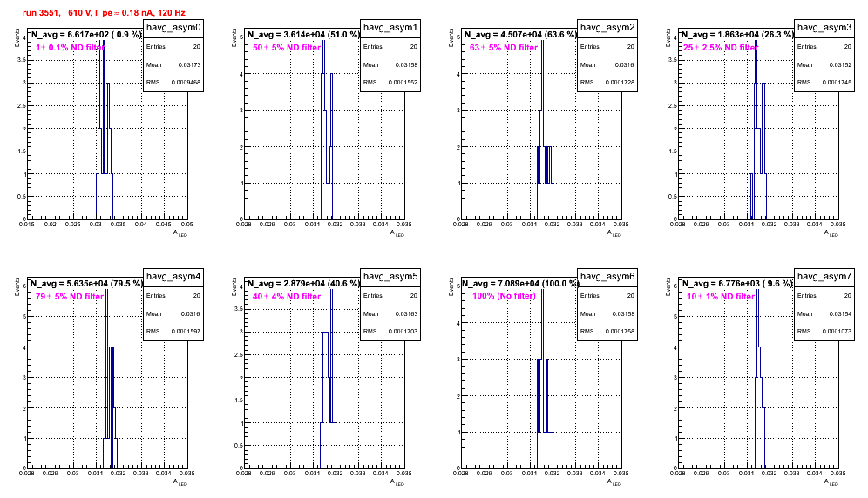Image resolution: width=868 pixels, height=498 pixels.
Task: Click the '40± 4% ND filter' label
Action: coord(287,297)
